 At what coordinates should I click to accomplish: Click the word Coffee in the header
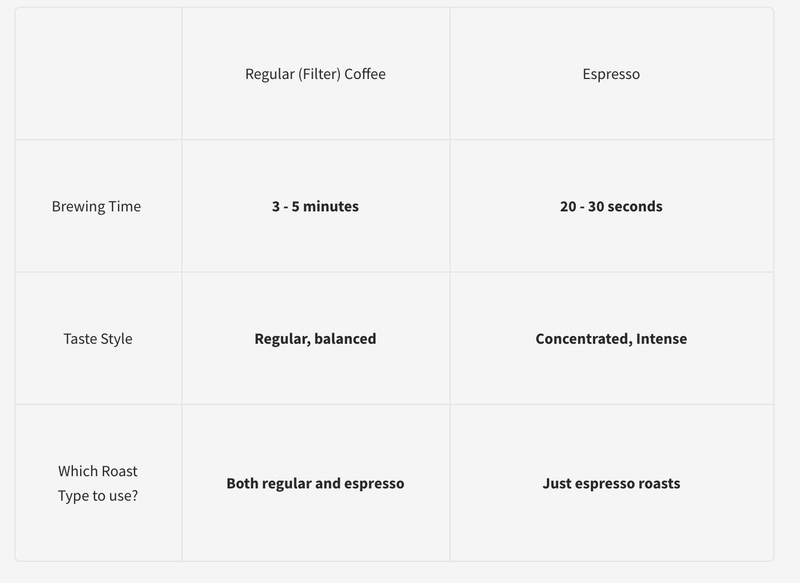pos(363,74)
